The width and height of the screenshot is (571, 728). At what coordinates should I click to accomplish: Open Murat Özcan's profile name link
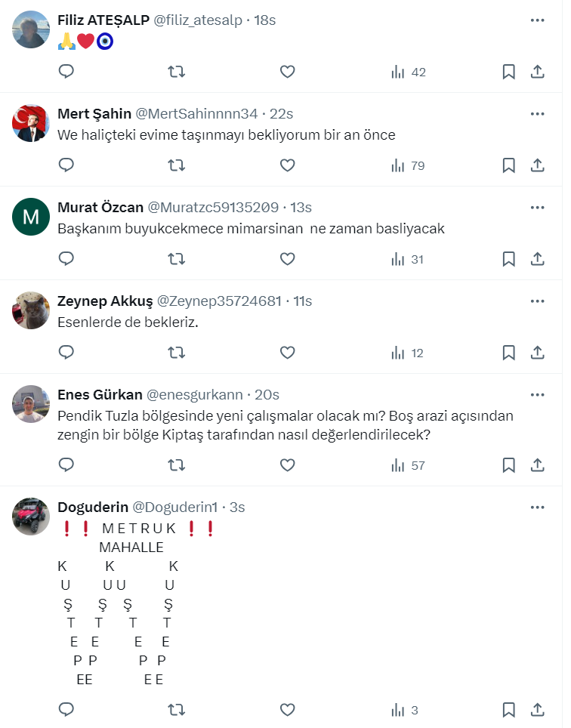(100, 208)
